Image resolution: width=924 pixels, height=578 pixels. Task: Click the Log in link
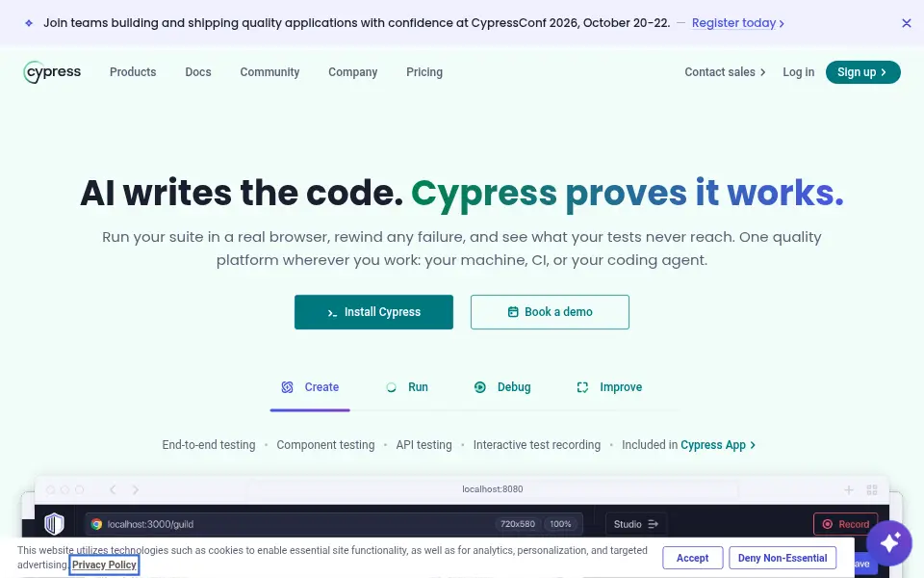click(798, 72)
